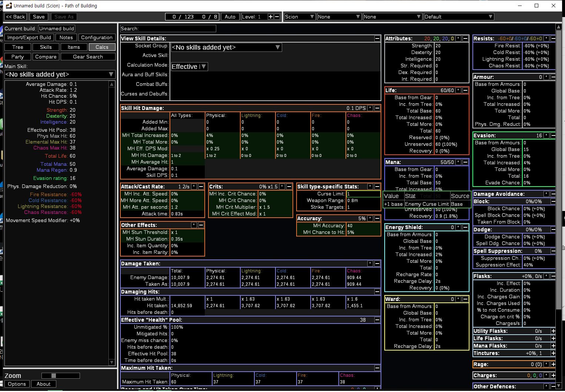Viewport: 565px width, 392px height.
Task: Switch to the Items tab
Action: click(x=74, y=47)
